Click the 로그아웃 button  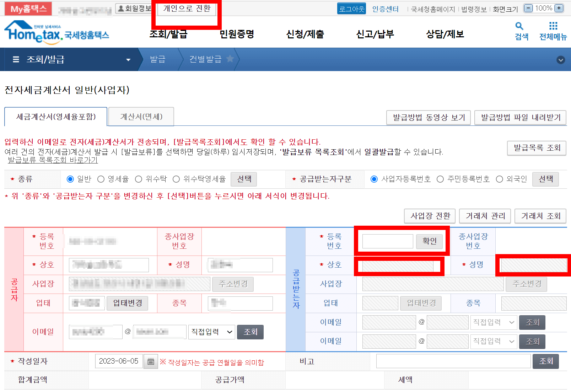pyautogui.click(x=351, y=9)
